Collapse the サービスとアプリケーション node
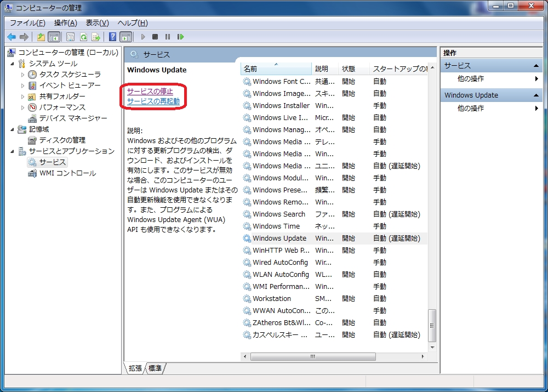 (12, 151)
